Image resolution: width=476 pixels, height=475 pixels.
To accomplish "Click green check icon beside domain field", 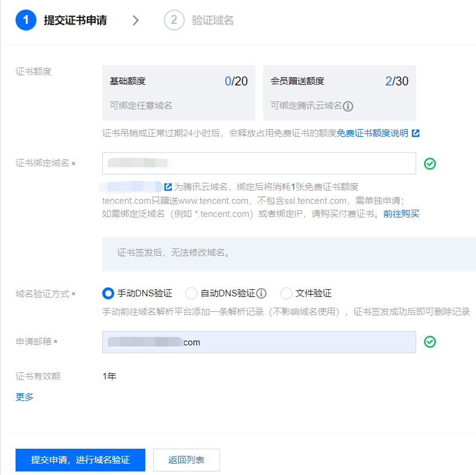I will [430, 164].
